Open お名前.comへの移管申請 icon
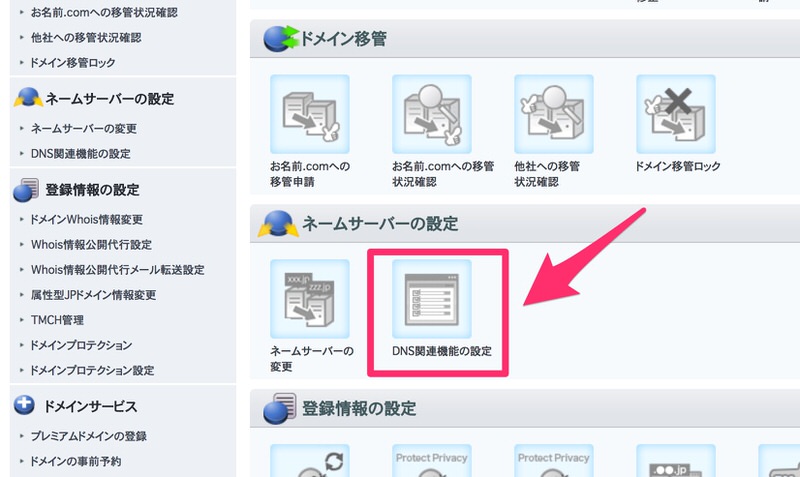 click(310, 114)
